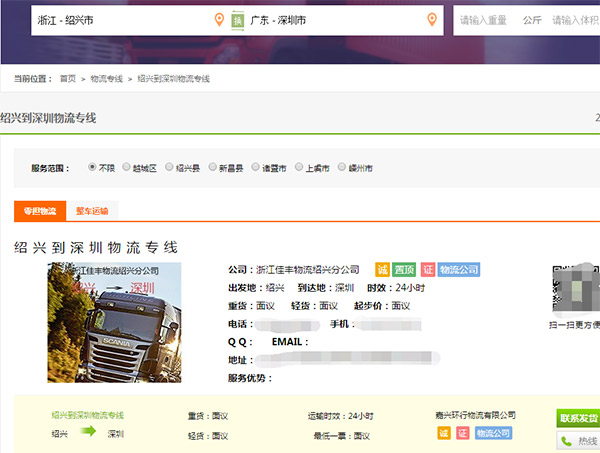Click the green phone icon on 热线 button
Viewport: 600px width, 453px height.
(566, 442)
